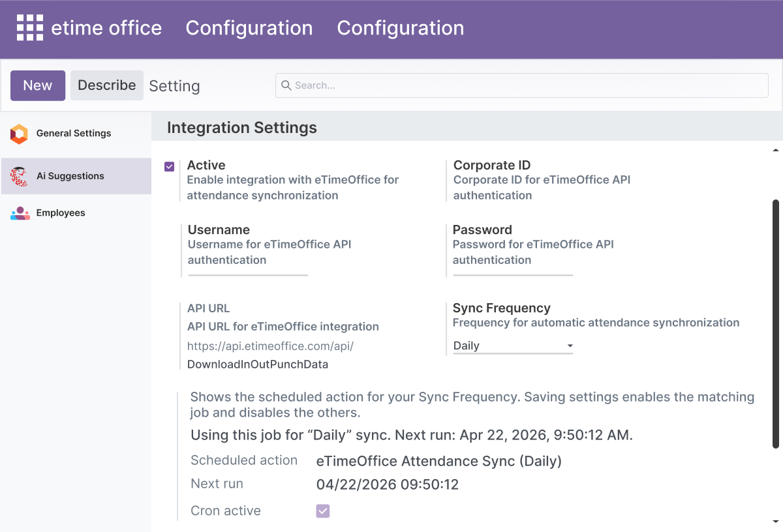Click the New button
This screenshot has height=532, width=783.
coord(38,85)
